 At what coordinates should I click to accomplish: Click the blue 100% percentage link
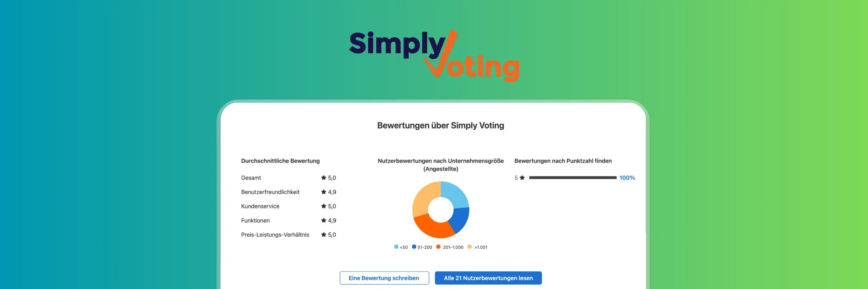[x=627, y=178]
